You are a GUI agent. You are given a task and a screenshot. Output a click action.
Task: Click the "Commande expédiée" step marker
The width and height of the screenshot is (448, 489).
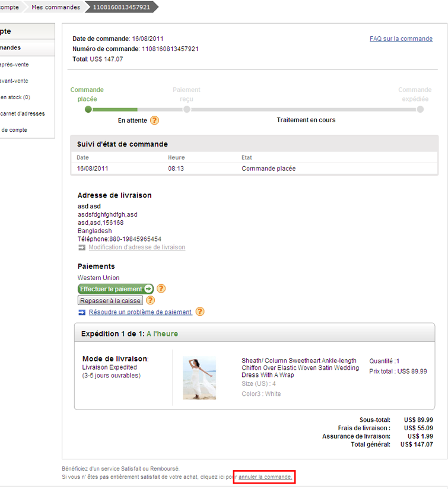point(420,109)
